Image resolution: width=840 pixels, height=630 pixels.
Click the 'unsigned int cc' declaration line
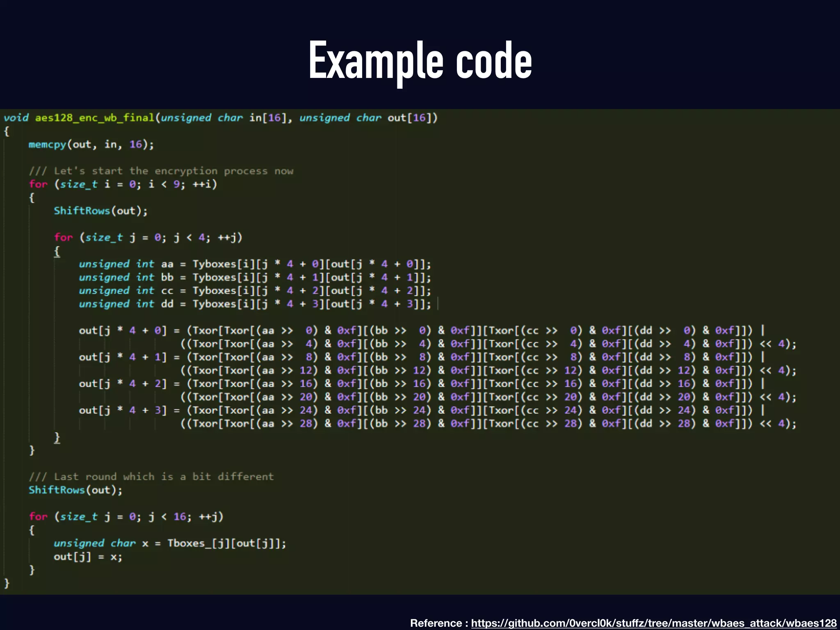255,290
